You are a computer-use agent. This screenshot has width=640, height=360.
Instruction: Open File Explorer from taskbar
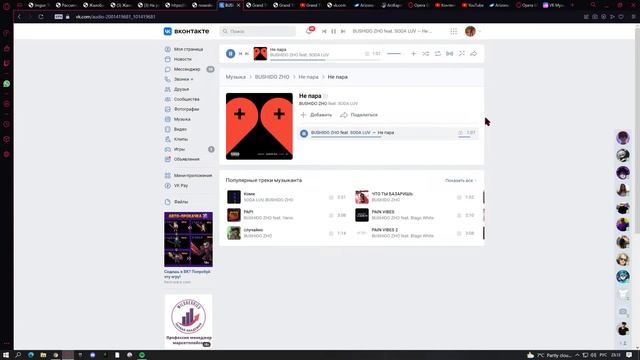tap(43, 355)
